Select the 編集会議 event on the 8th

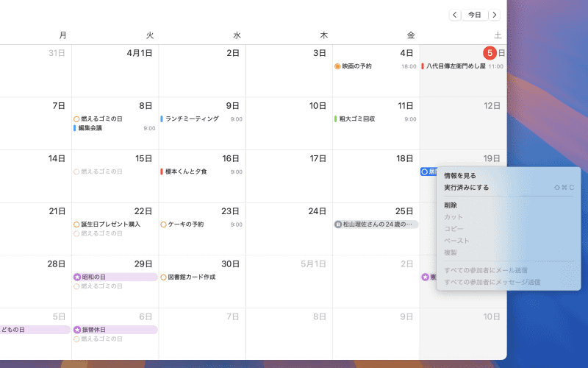point(115,128)
